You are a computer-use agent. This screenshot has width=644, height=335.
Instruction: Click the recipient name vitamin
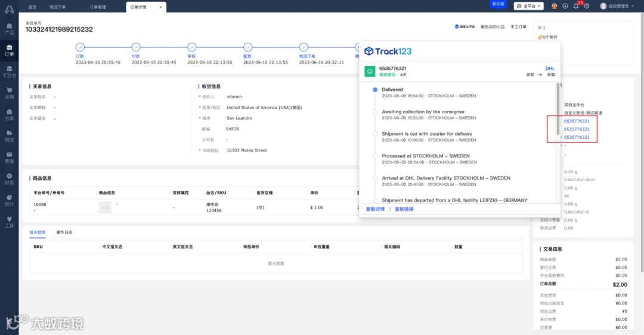click(234, 97)
